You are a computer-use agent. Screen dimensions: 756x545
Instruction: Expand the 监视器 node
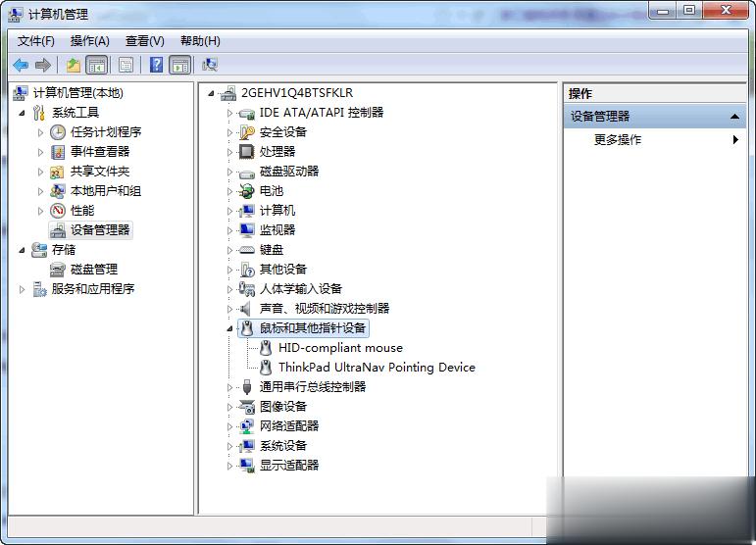(230, 230)
